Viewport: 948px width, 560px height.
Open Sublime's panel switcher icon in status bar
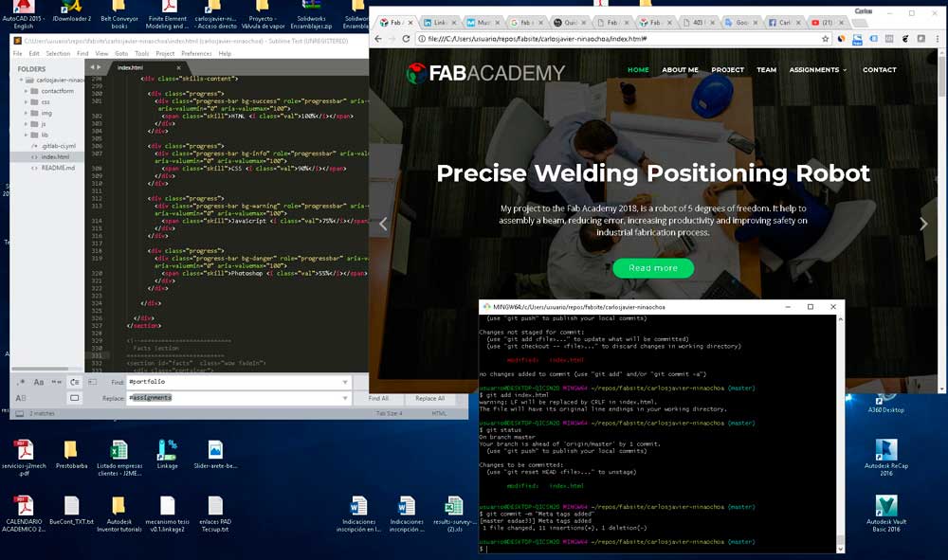[19, 414]
